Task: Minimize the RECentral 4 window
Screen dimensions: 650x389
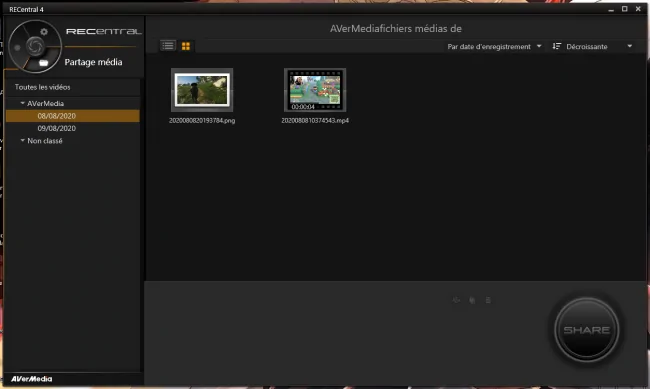Action: click(x=611, y=9)
